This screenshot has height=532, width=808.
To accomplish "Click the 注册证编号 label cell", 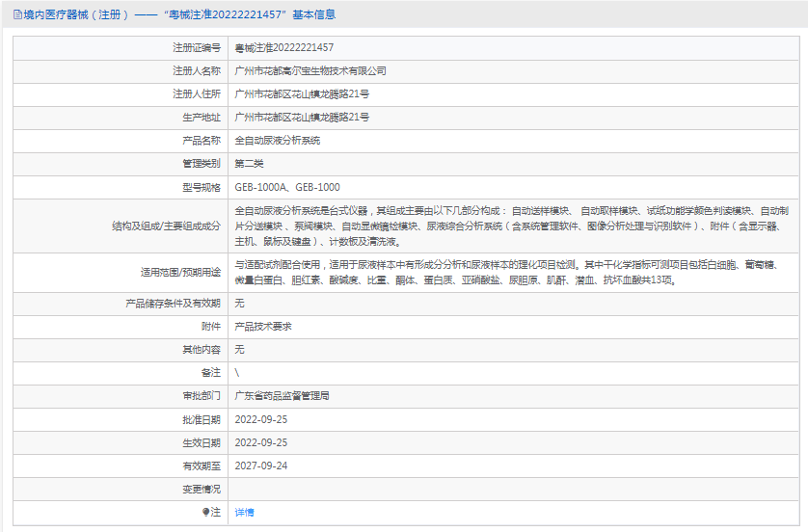I will tap(121, 47).
